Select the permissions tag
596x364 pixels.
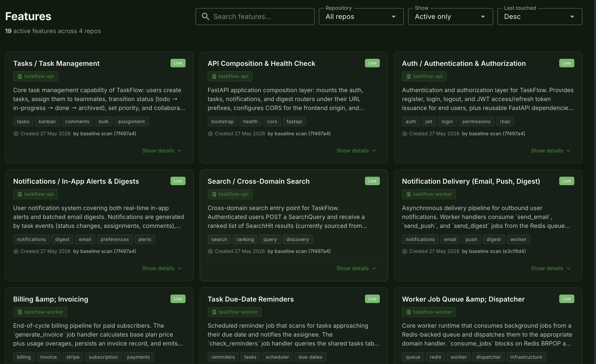click(477, 121)
